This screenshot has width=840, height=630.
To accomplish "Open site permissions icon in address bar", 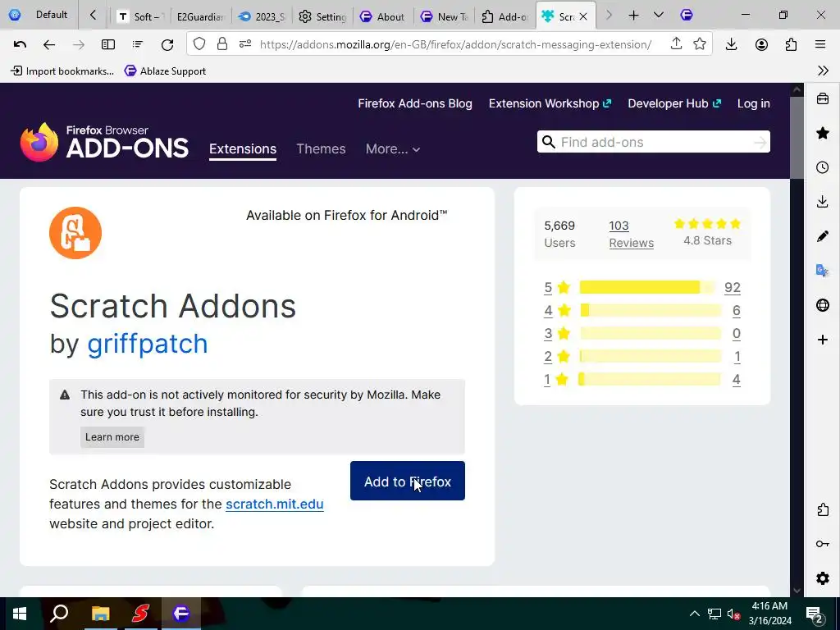I will tap(245, 44).
